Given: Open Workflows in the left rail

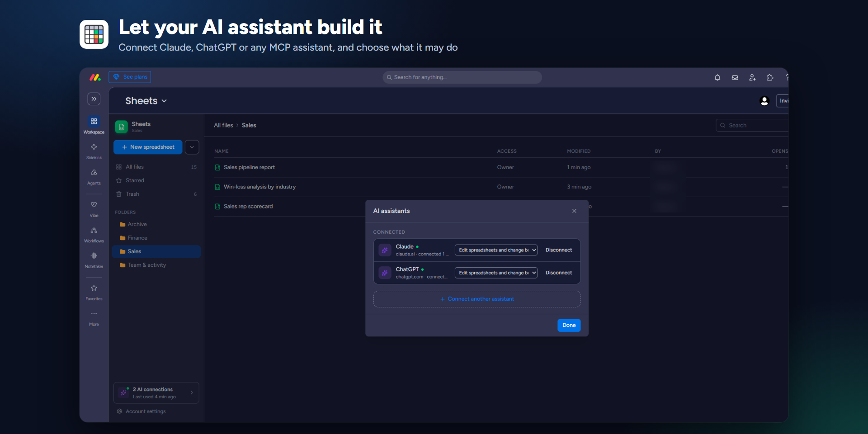Looking at the screenshot, I should click(94, 235).
